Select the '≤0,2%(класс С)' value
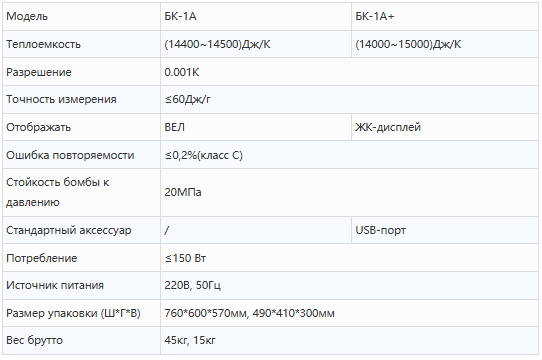The height and width of the screenshot is (360, 542). (204, 155)
